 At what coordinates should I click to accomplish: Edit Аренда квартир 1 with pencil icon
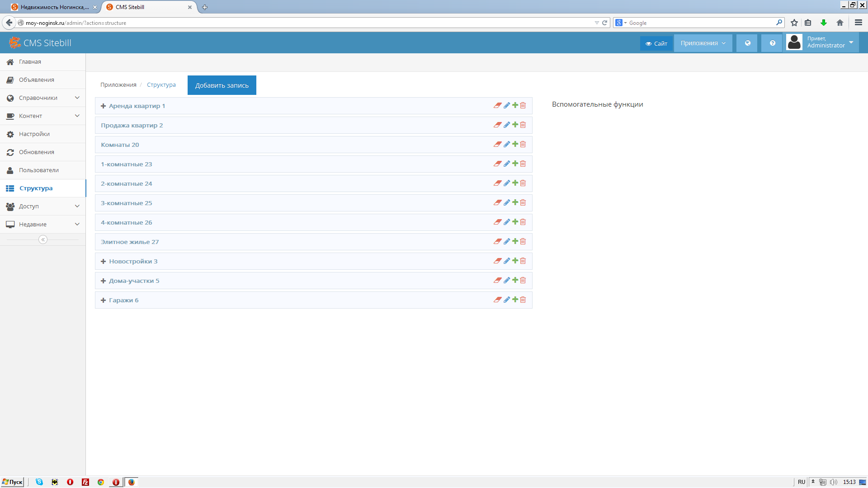tap(507, 105)
